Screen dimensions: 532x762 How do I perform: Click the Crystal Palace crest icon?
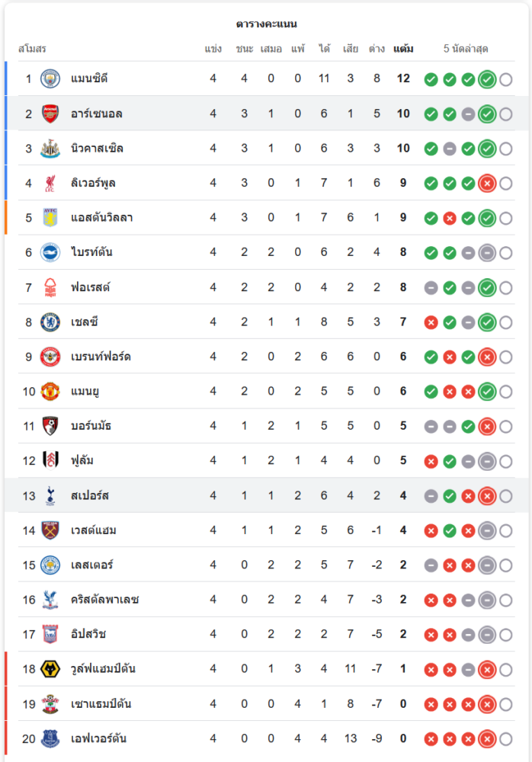click(x=50, y=600)
